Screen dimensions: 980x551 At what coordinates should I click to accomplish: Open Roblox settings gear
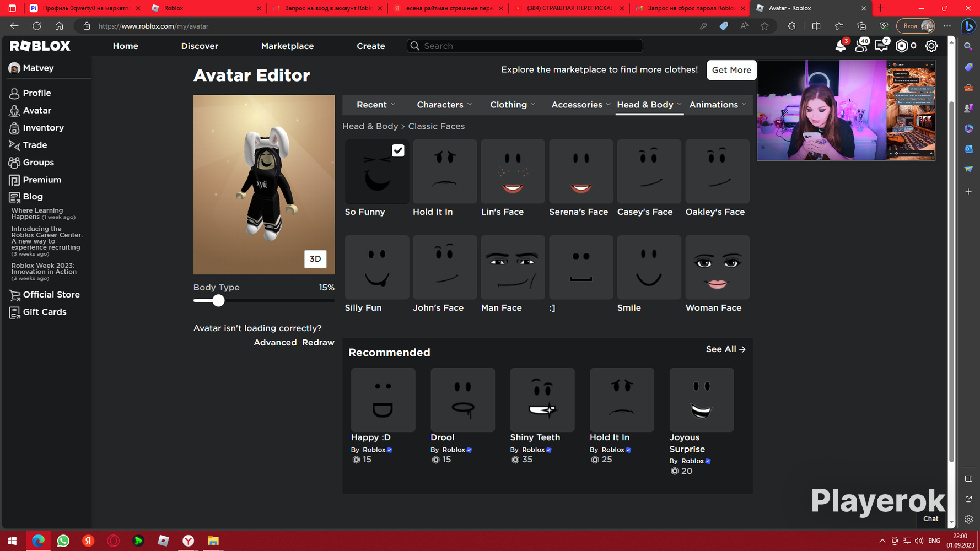tap(931, 46)
